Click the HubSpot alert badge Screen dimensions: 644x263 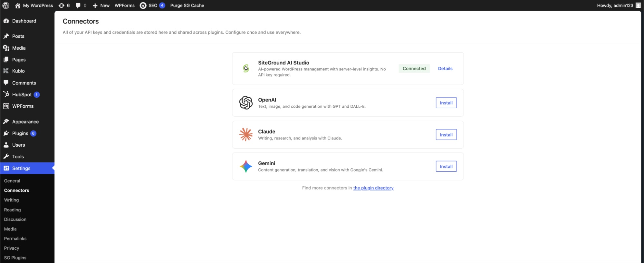pos(37,94)
